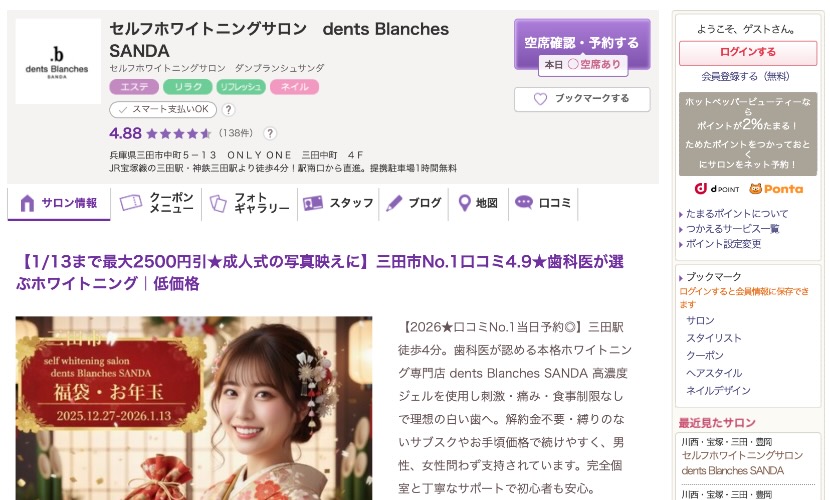The image size is (830, 500).
Task: Click the ログインする button
Action: (747, 52)
